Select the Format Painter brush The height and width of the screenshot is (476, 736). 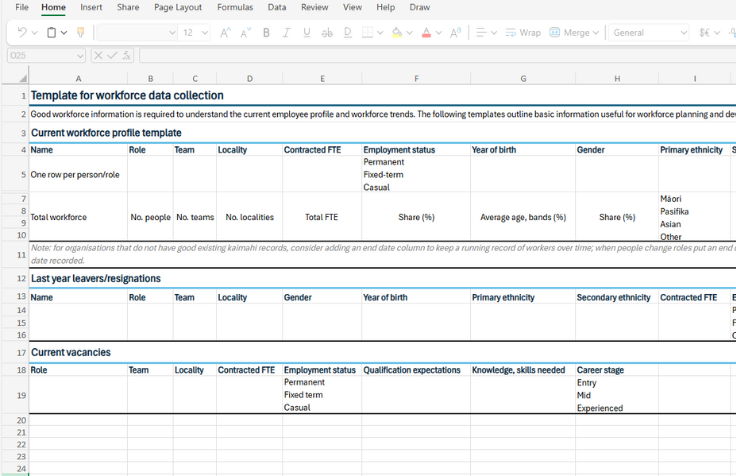pyautogui.click(x=80, y=33)
